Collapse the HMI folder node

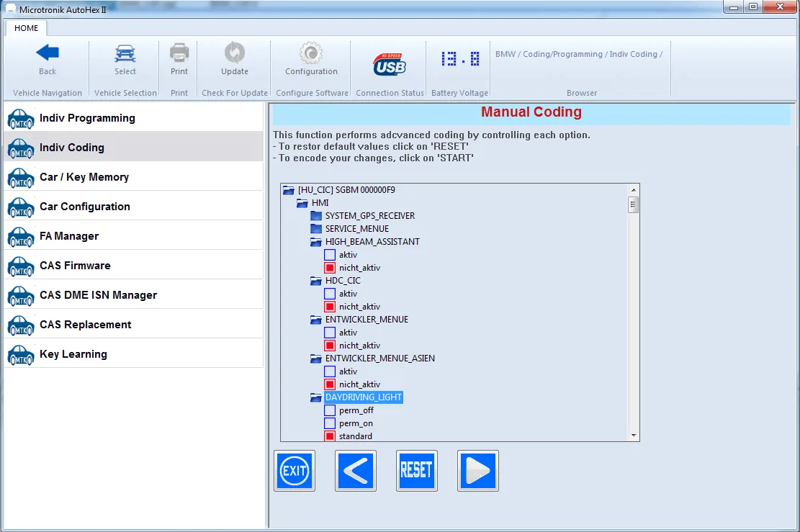tap(302, 203)
